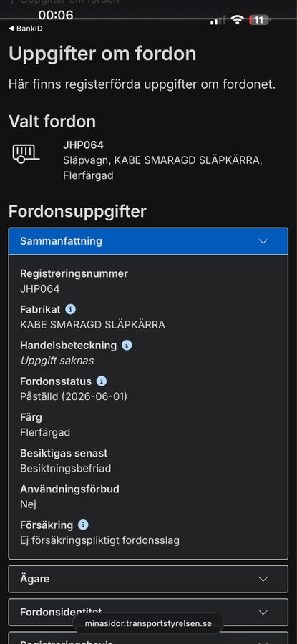
Task: Select the Påställd (2026-06-01) status text
Action: click(x=74, y=396)
